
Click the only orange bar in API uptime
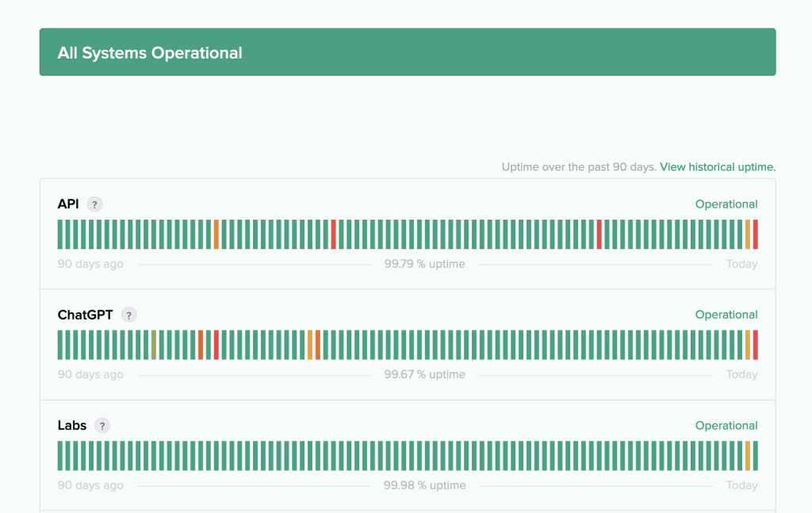(216, 235)
